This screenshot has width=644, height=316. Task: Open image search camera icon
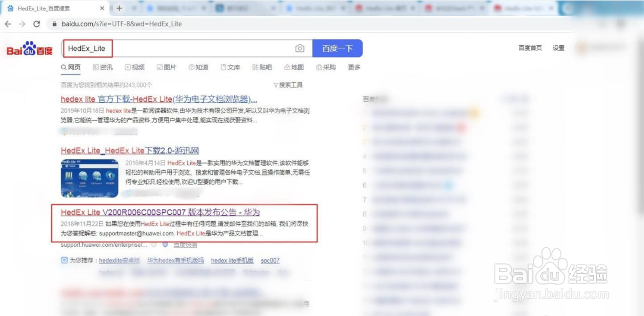click(x=300, y=48)
